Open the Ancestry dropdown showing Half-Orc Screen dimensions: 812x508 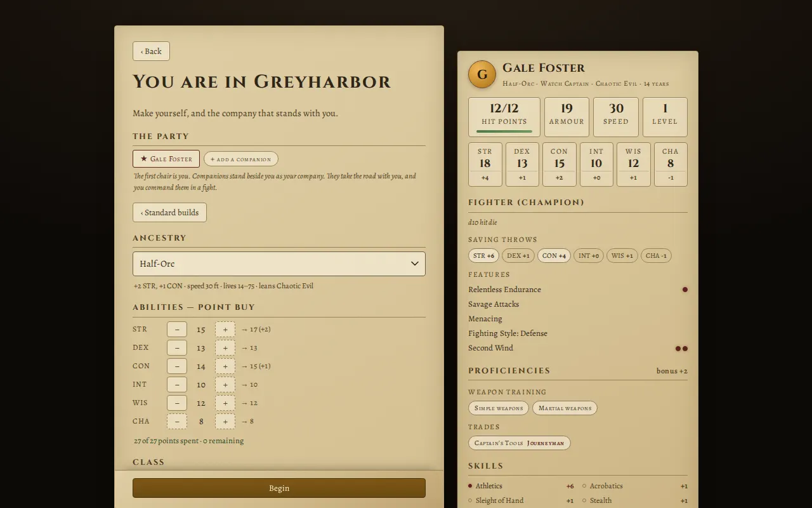click(x=279, y=264)
